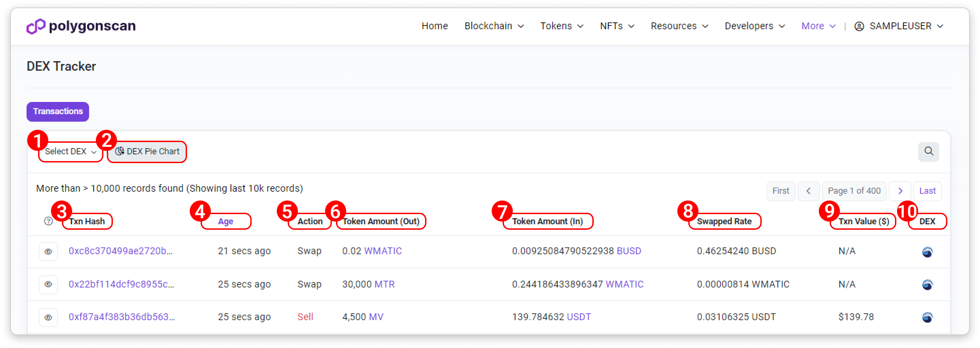Toggle eye preview for transaction 0x22bf114dcf9c8955c
This screenshot has height=348, width=980.
pyautogui.click(x=48, y=284)
